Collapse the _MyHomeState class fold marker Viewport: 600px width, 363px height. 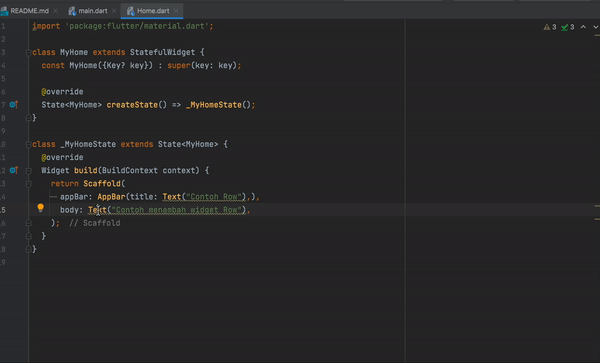click(28, 144)
